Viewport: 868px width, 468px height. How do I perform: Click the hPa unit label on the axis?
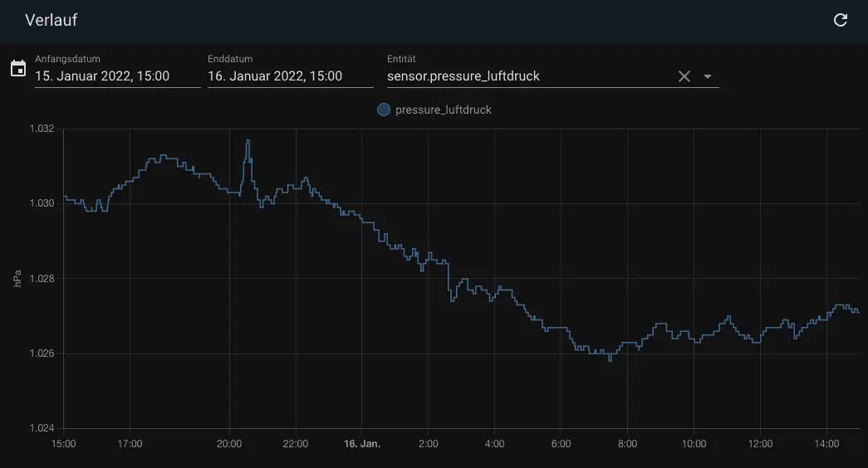tap(17, 279)
